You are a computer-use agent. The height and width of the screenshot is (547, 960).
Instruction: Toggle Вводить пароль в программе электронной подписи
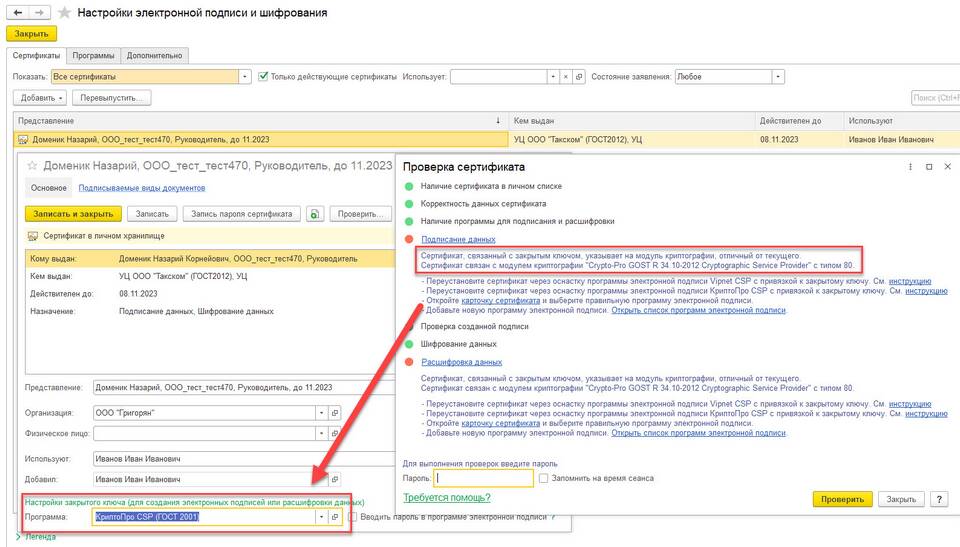click(x=353, y=517)
